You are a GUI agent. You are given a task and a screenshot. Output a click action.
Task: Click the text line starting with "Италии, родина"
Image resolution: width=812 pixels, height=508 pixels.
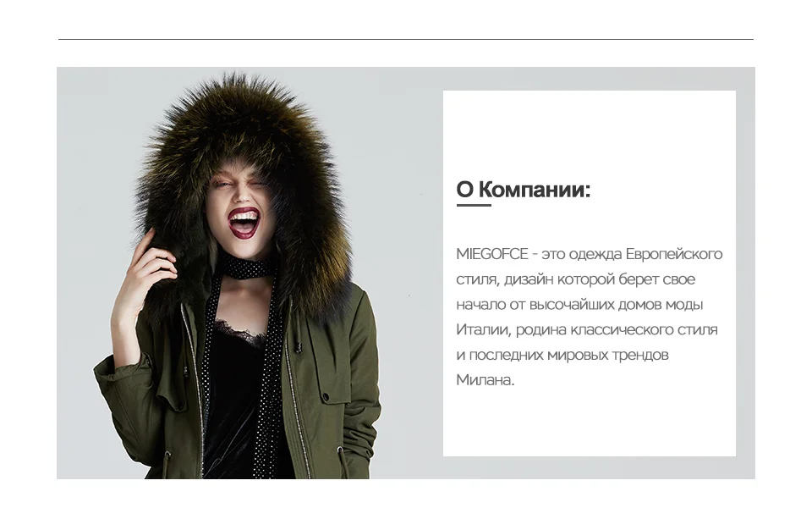(587, 329)
